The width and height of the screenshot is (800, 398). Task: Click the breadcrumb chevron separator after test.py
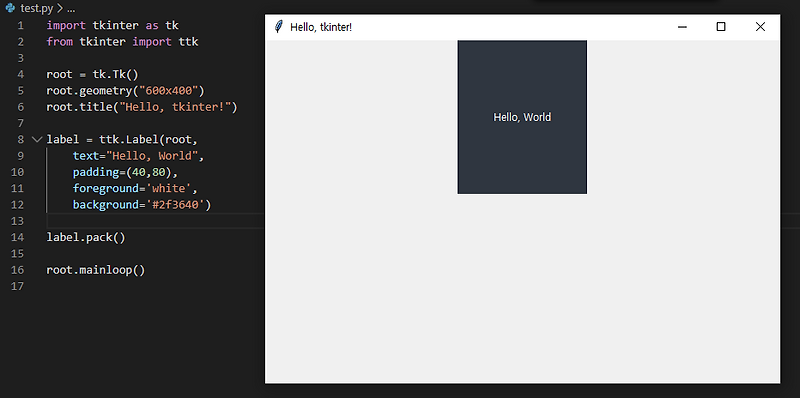pos(60,8)
